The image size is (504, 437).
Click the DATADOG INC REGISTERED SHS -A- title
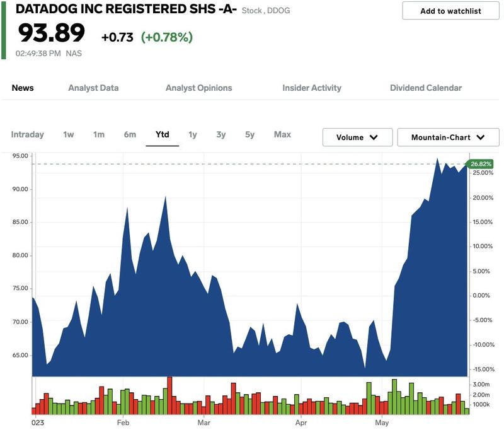126,9
